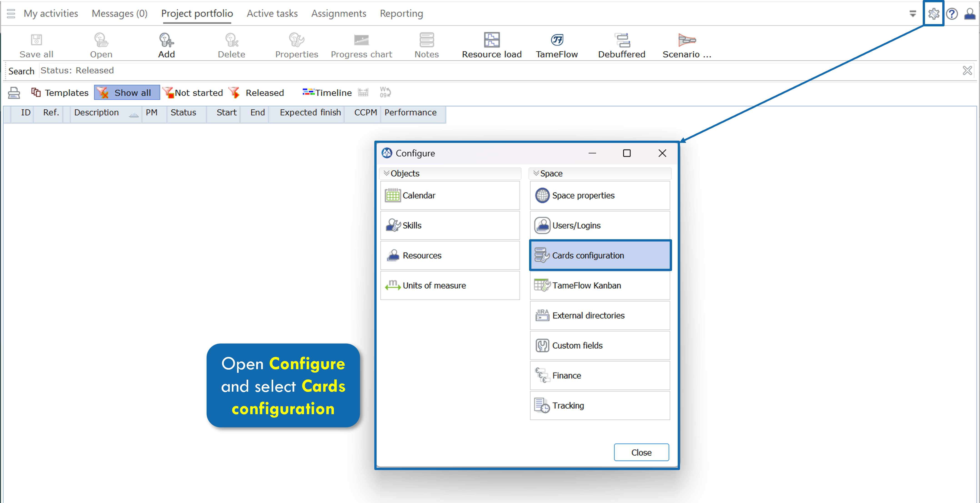The width and height of the screenshot is (980, 503).
Task: Toggle the Released filter
Action: [257, 93]
